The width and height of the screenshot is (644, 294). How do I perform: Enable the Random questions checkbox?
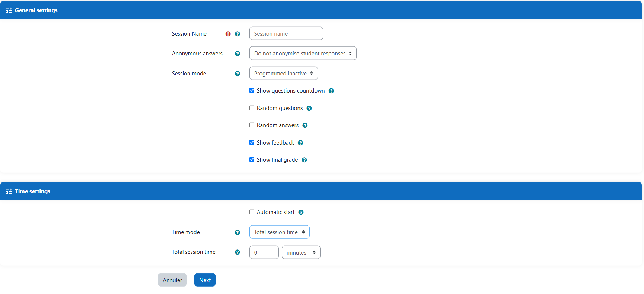252,108
